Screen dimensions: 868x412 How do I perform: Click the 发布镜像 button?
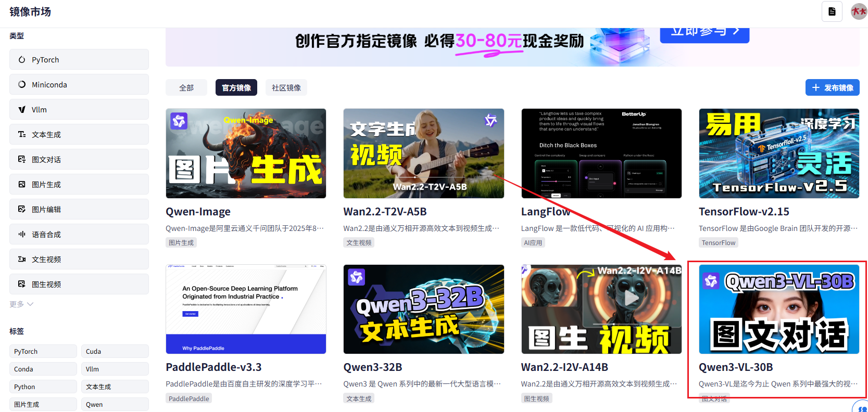click(832, 88)
